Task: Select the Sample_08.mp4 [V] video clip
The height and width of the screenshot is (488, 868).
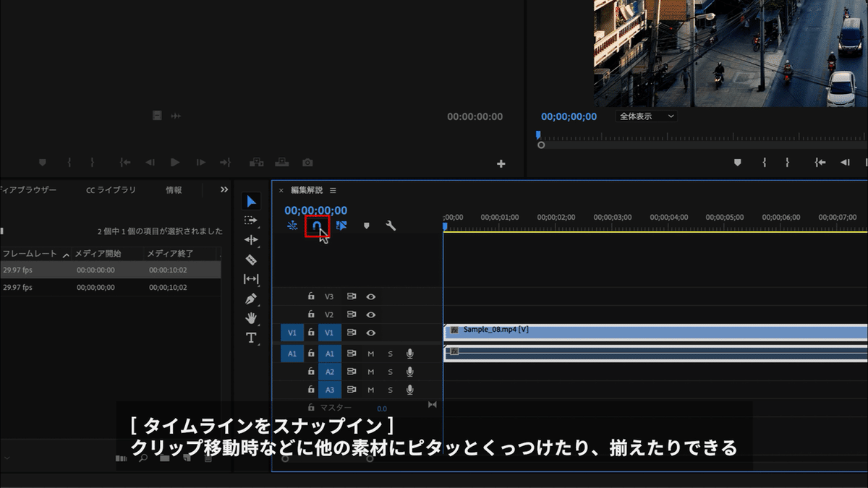Action: [x=655, y=331]
